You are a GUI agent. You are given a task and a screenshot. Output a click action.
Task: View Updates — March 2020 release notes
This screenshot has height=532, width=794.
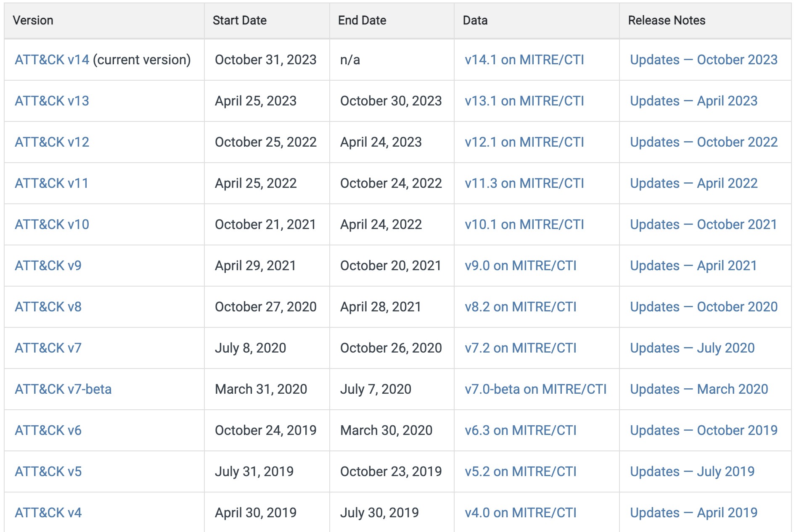pos(699,389)
